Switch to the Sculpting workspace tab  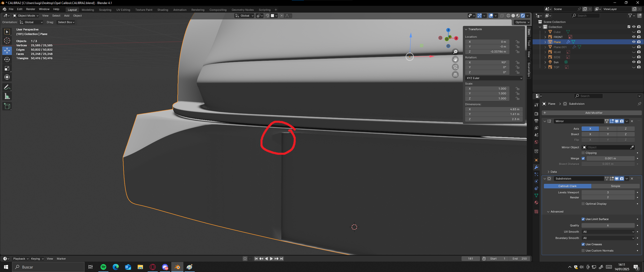point(105,10)
